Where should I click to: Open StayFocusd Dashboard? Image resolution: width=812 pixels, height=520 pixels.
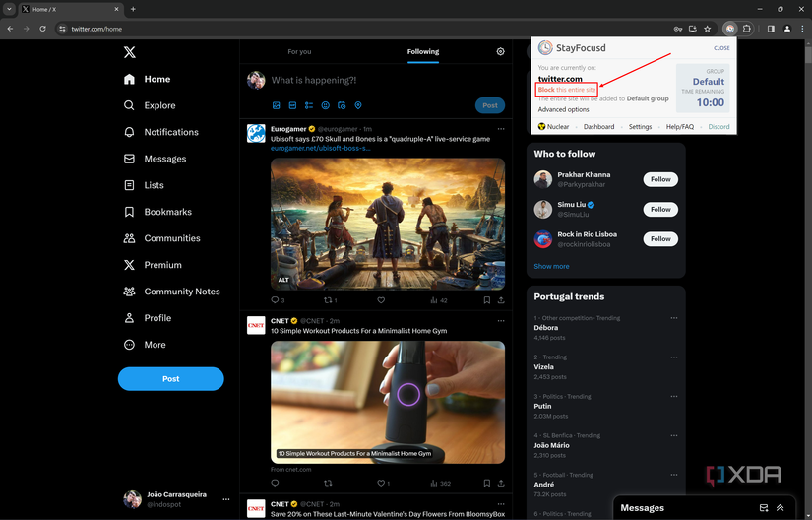tap(598, 127)
